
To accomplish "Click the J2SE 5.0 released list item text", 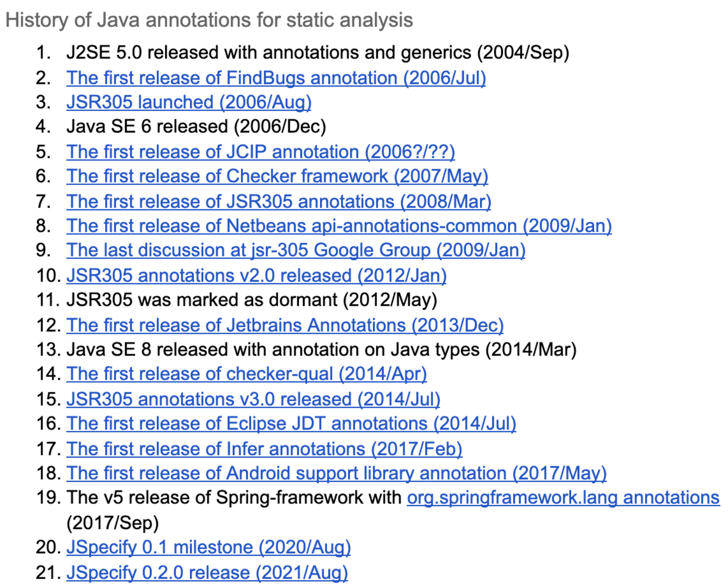I will pos(318,53).
